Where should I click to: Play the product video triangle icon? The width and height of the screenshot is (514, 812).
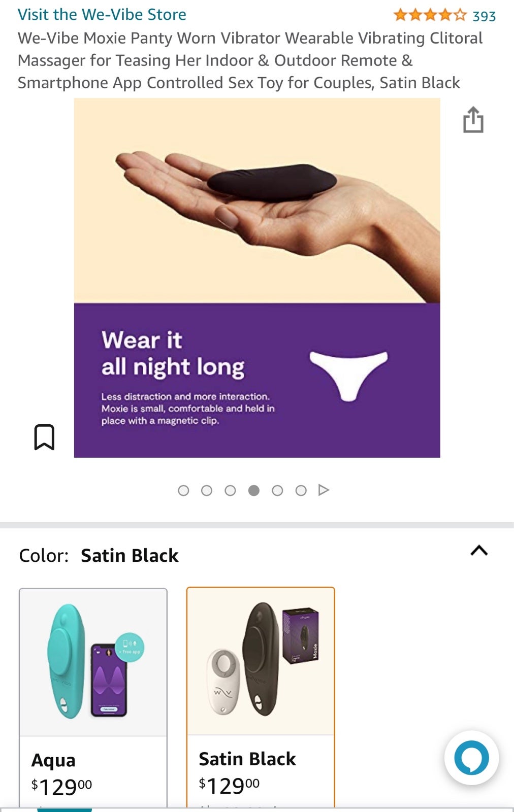click(324, 490)
